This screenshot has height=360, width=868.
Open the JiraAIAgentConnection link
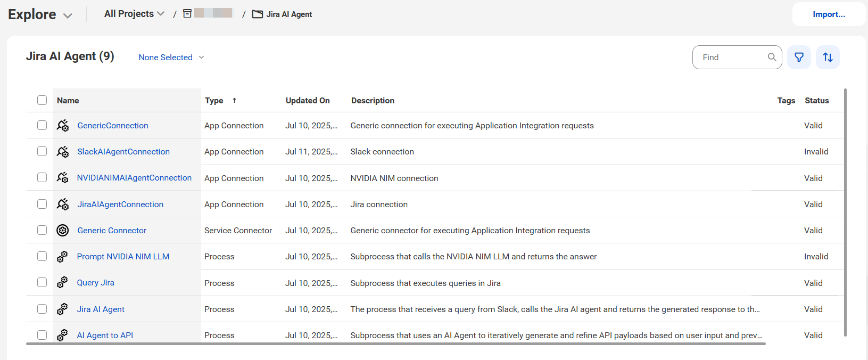[x=120, y=204]
